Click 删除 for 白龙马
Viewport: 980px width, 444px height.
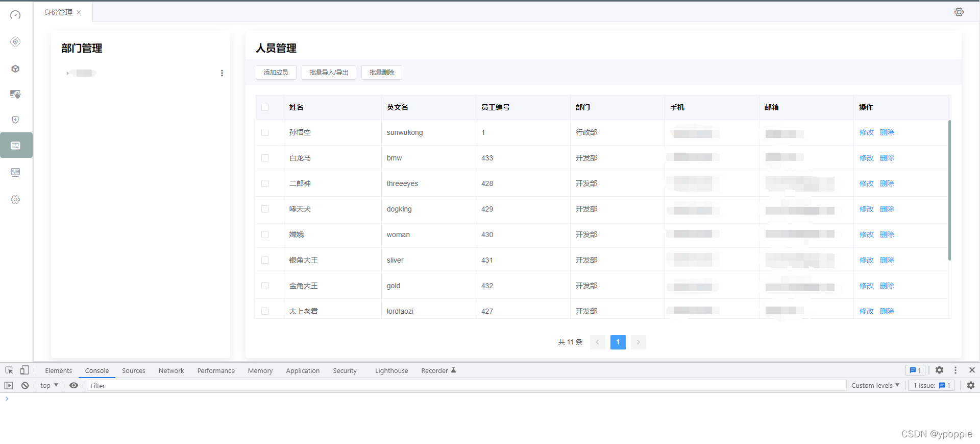[887, 158]
